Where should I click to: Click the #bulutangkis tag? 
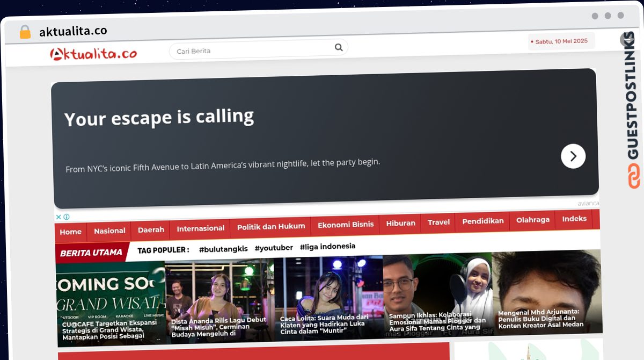(223, 249)
